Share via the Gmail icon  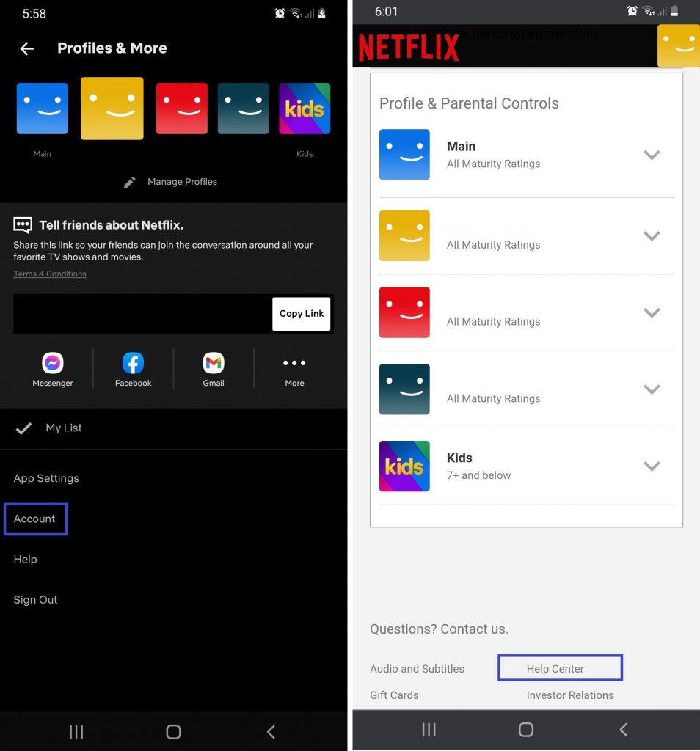pyautogui.click(x=213, y=362)
